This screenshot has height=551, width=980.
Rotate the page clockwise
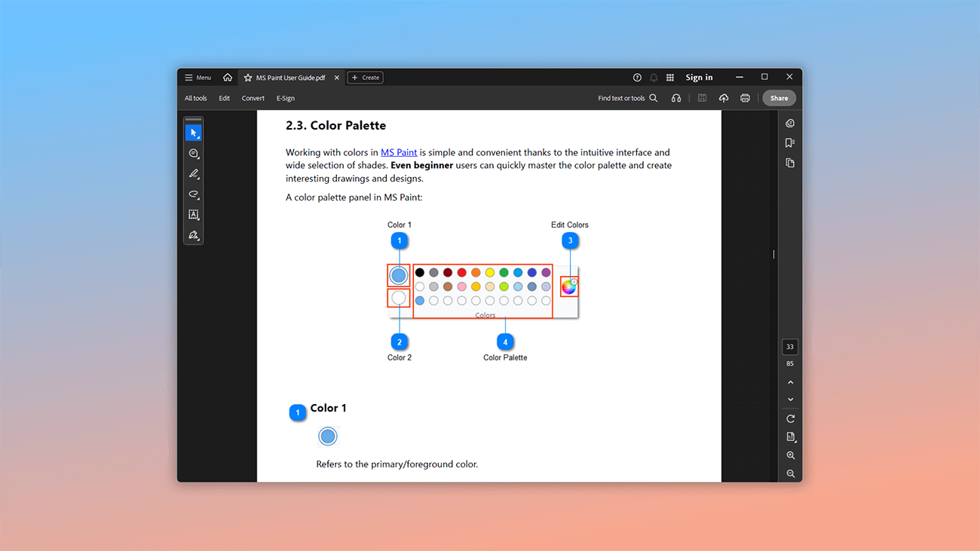pyautogui.click(x=790, y=418)
